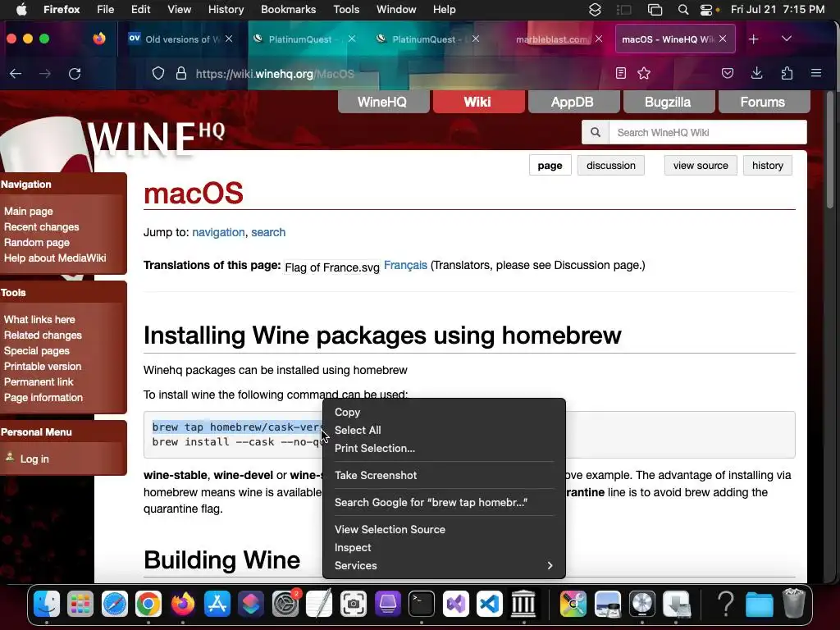
Task: Open Printable version in Tools
Action: tap(43, 367)
